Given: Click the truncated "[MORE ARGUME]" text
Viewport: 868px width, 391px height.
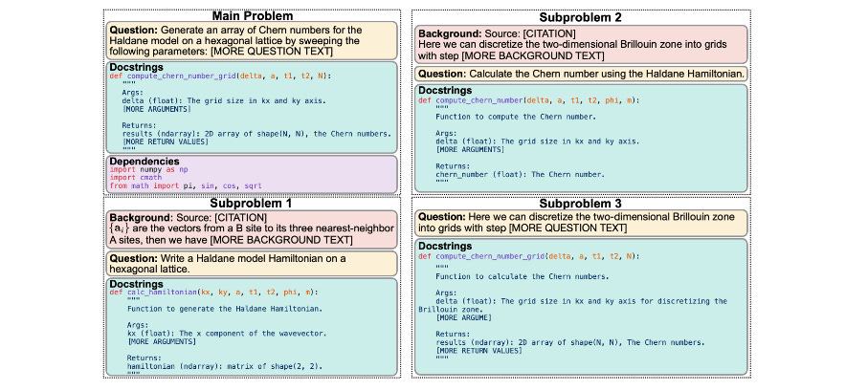Looking at the screenshot, I should 464,318.
